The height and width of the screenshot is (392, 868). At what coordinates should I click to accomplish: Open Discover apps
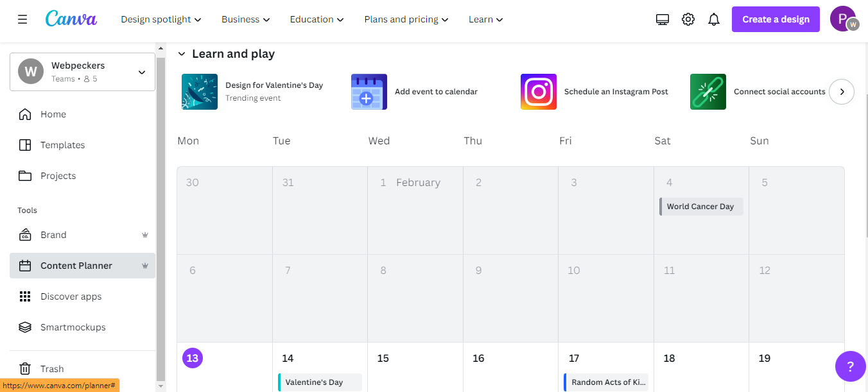(71, 296)
